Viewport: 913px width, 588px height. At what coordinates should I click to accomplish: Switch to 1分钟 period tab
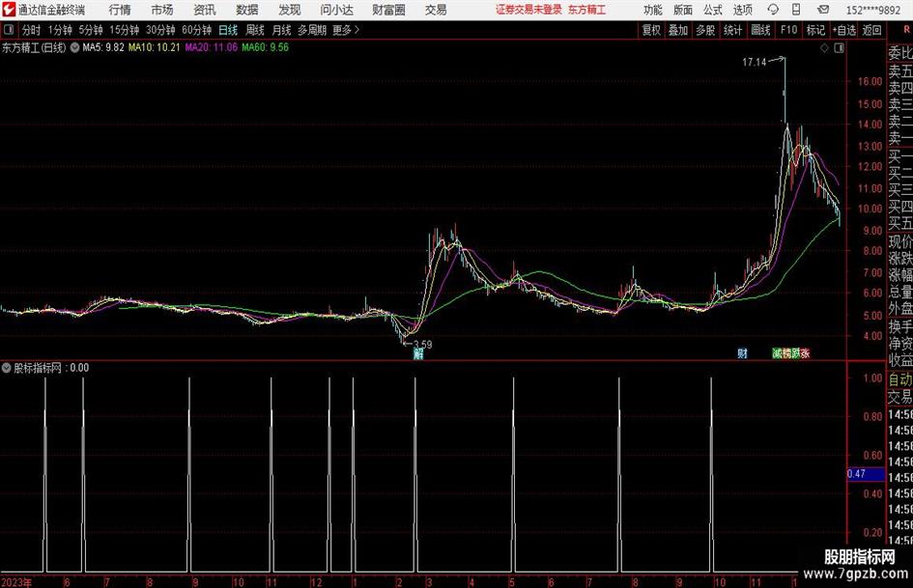click(60, 30)
